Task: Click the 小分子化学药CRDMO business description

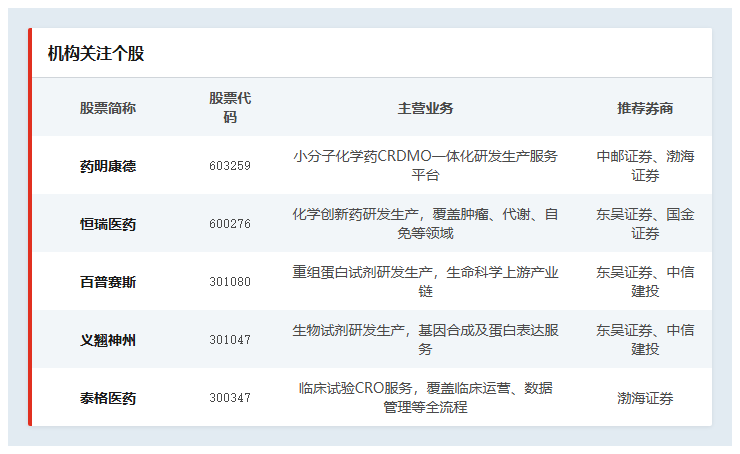Action: [x=425, y=166]
